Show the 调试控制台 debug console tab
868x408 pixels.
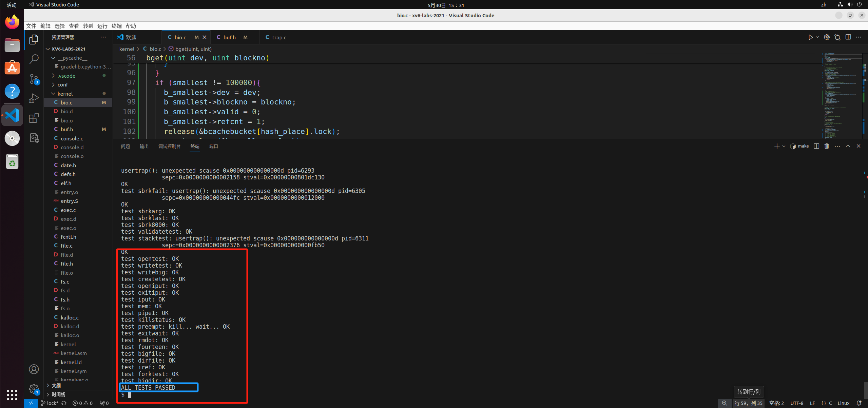coord(170,146)
